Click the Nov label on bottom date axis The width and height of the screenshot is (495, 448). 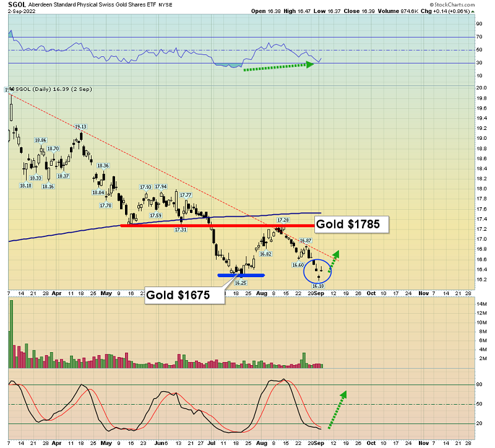tap(423, 443)
